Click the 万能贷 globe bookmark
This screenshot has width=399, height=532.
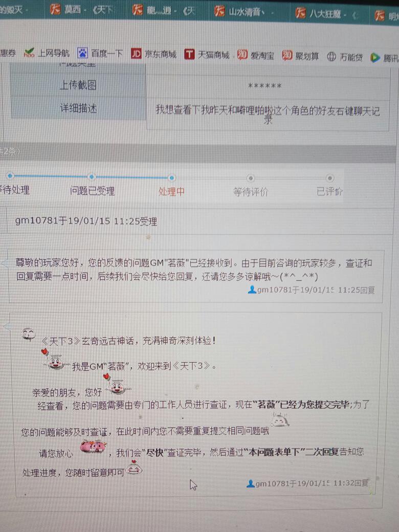[331, 57]
